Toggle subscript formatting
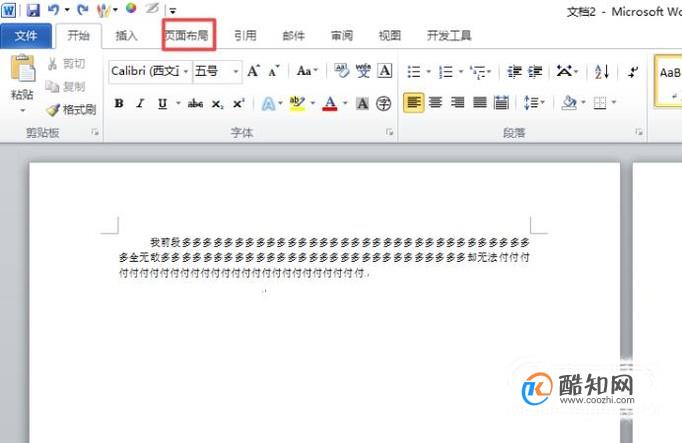Image resolution: width=682 pixels, height=443 pixels. pos(217,104)
